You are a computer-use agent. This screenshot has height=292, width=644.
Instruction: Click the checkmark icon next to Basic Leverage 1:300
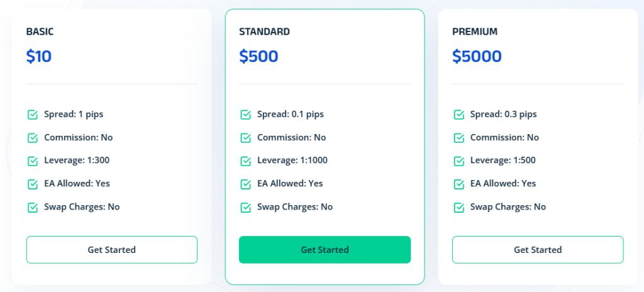pyautogui.click(x=33, y=160)
